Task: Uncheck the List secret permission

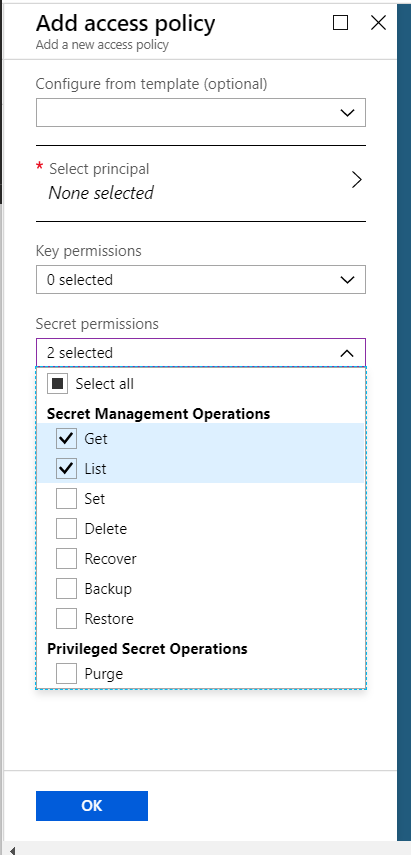Action: tap(67, 468)
